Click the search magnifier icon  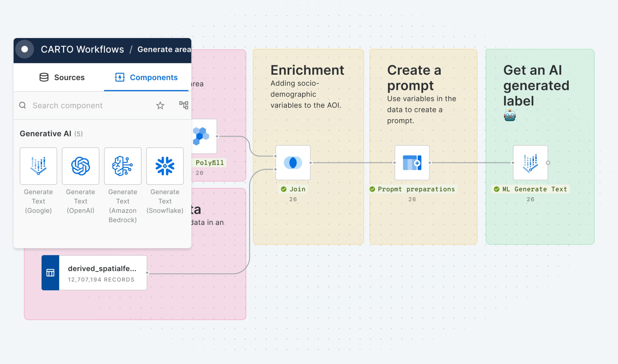[23, 105]
